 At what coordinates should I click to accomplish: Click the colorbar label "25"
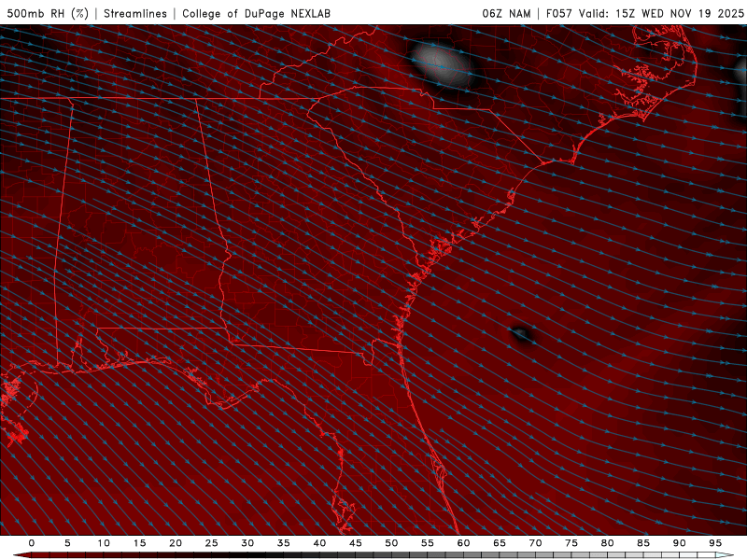coord(212,543)
